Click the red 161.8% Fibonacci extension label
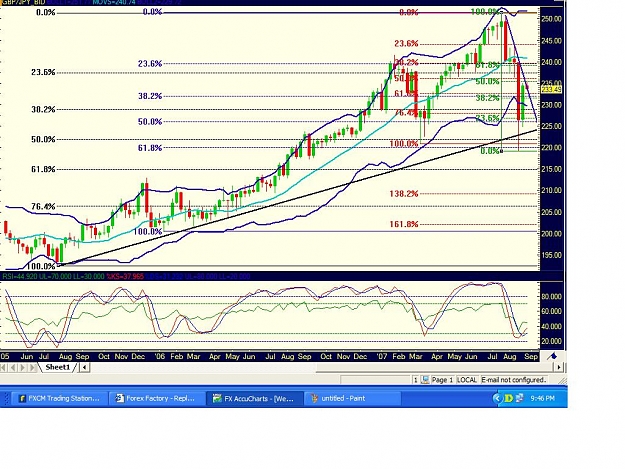Image resolution: width=625 pixels, height=469 pixels. coord(404,224)
